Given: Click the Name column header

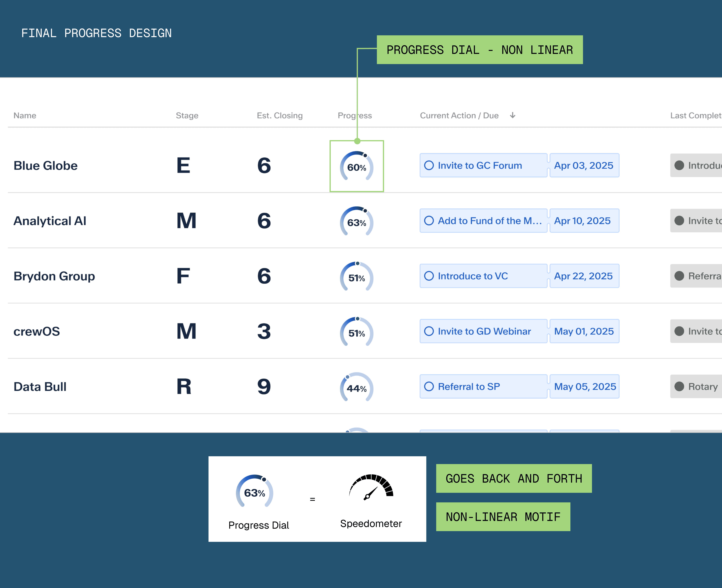Looking at the screenshot, I should point(25,116).
